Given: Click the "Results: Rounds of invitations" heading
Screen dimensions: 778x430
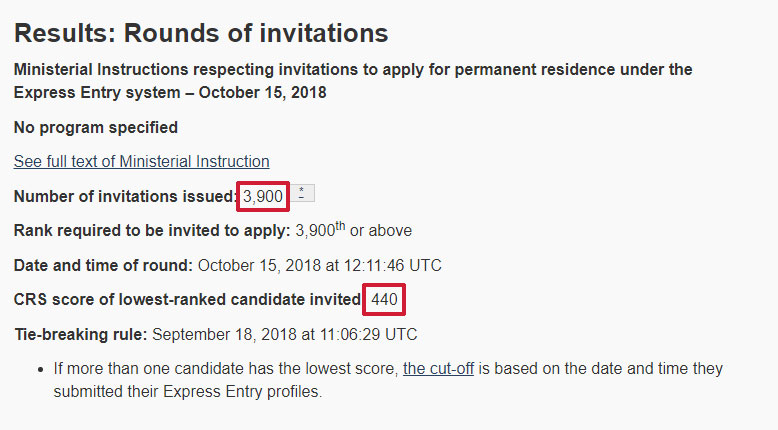Looking at the screenshot, I should pyautogui.click(x=201, y=33).
